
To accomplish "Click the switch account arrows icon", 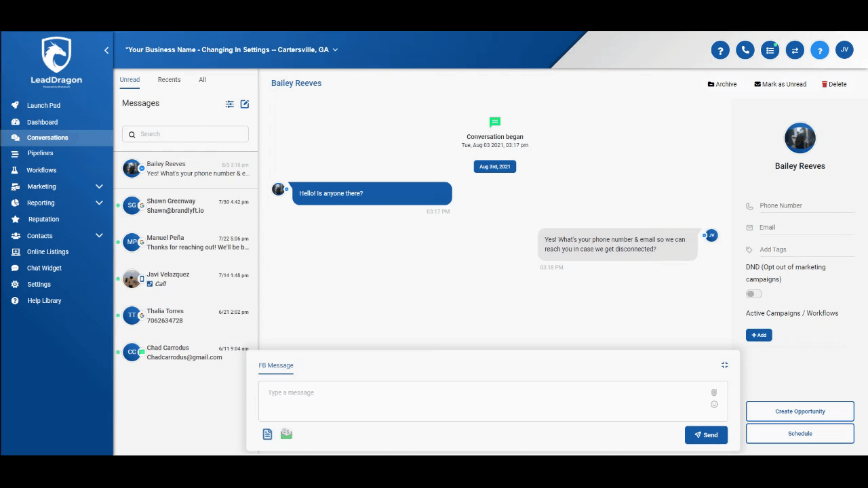I will coord(795,50).
